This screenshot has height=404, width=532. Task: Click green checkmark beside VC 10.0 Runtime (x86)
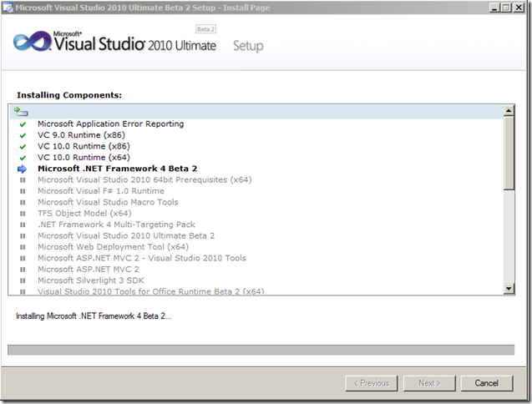[23, 147]
